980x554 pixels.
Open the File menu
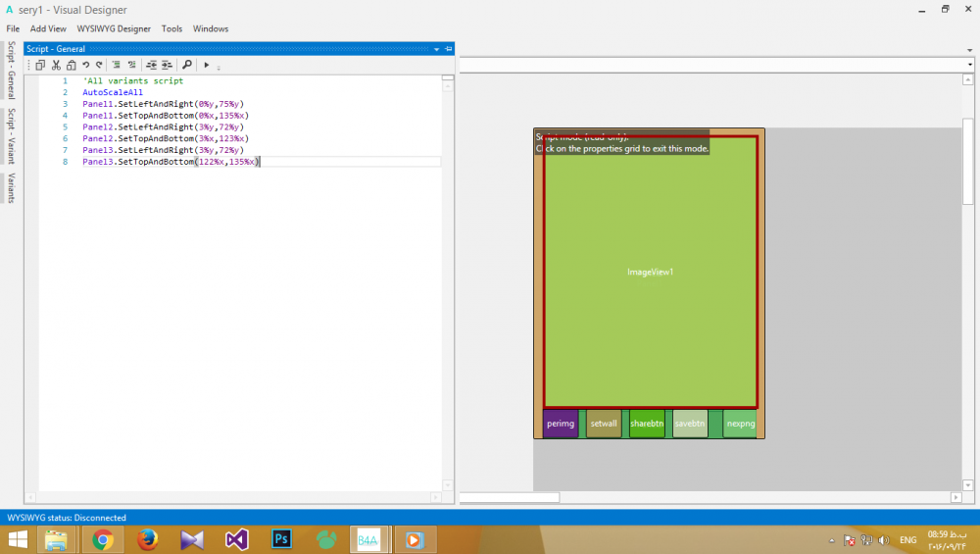[x=13, y=28]
